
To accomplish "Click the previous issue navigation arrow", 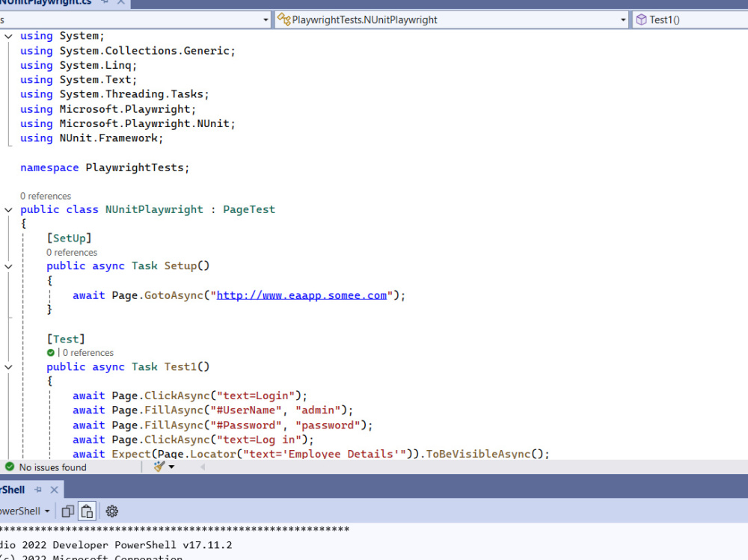I will point(203,467).
